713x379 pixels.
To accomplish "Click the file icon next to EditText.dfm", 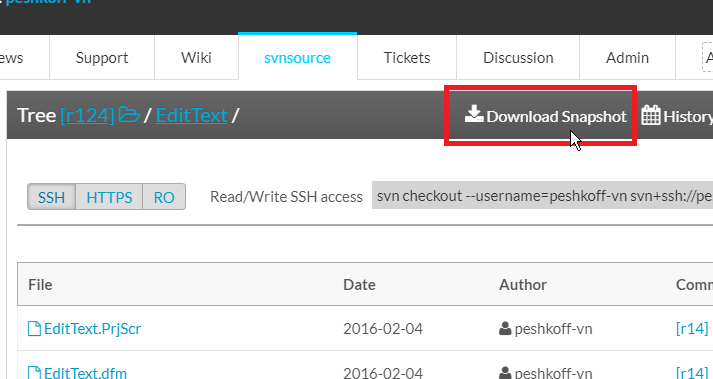I will pyautogui.click(x=35, y=373).
